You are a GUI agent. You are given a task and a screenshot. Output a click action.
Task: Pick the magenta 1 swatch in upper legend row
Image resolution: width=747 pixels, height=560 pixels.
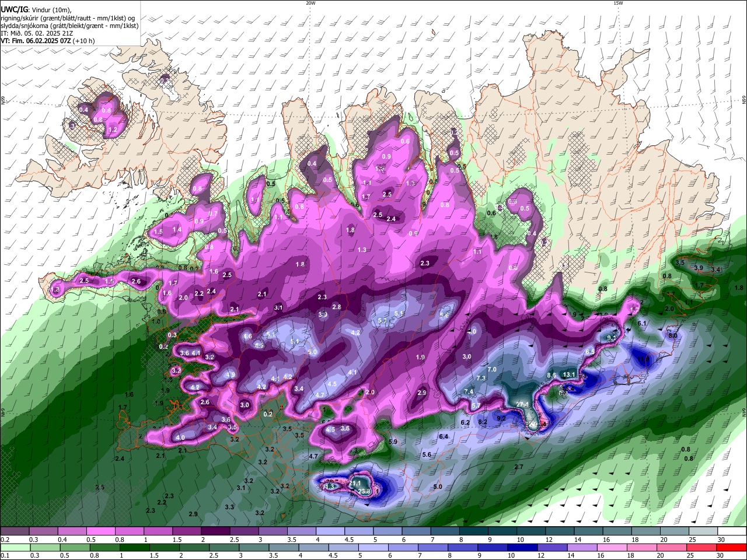(x=158, y=531)
